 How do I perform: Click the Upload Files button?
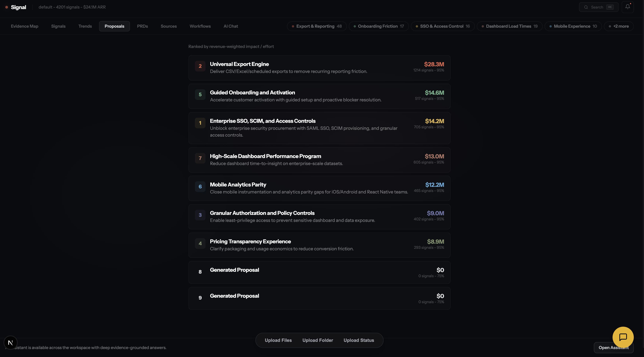tap(278, 340)
